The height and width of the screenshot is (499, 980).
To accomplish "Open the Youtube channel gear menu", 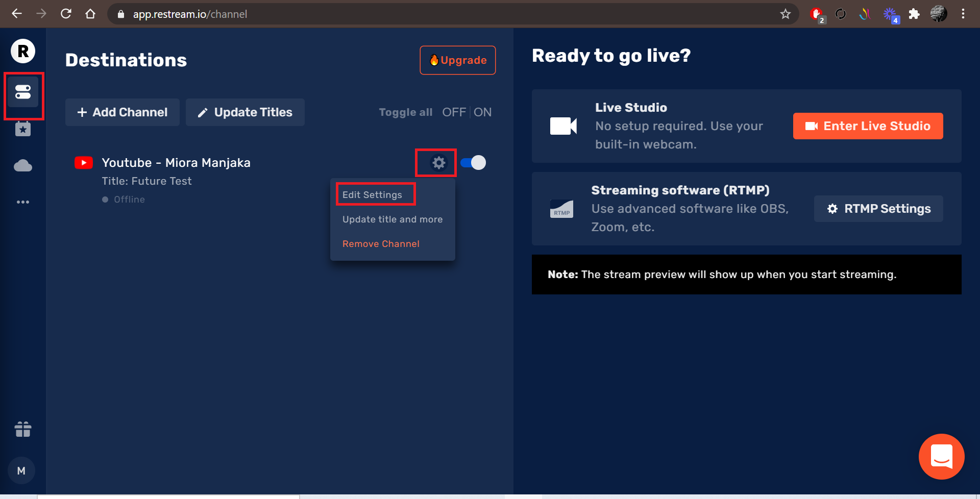I will coord(438,163).
